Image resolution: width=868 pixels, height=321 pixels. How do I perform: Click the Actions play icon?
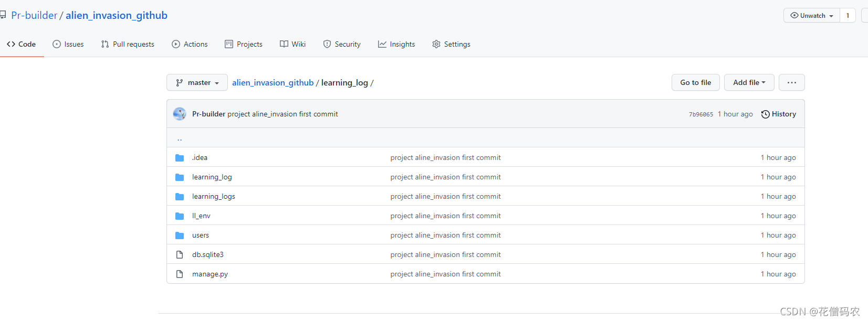point(176,44)
